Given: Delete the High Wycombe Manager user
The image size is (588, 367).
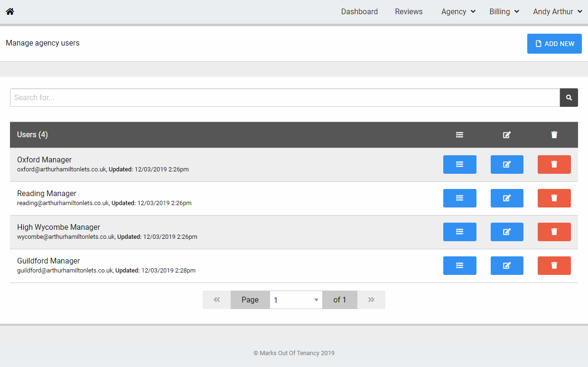Looking at the screenshot, I should (554, 232).
